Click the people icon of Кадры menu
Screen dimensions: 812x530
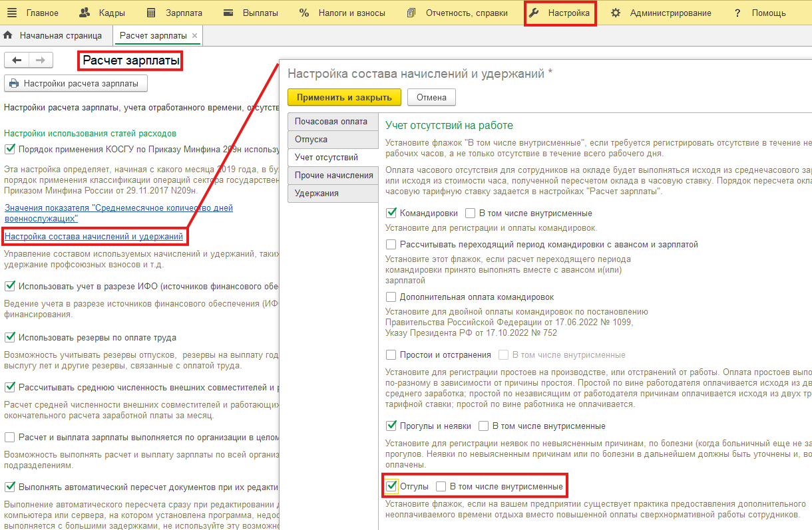85,13
